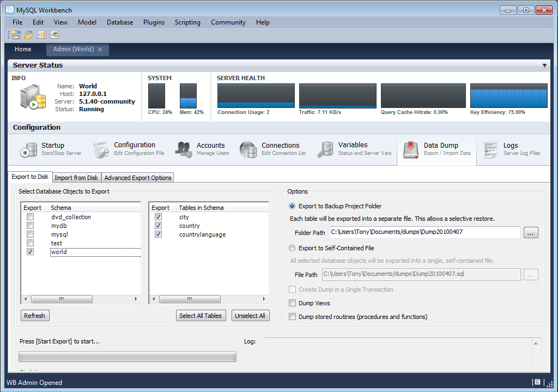Uncheck the country table export checkbox
558x392 pixels.
tap(158, 225)
